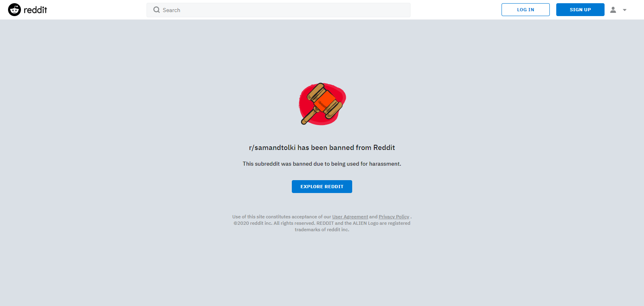This screenshot has width=644, height=306.
Task: Click the user profile silhouette icon
Action: point(613,10)
